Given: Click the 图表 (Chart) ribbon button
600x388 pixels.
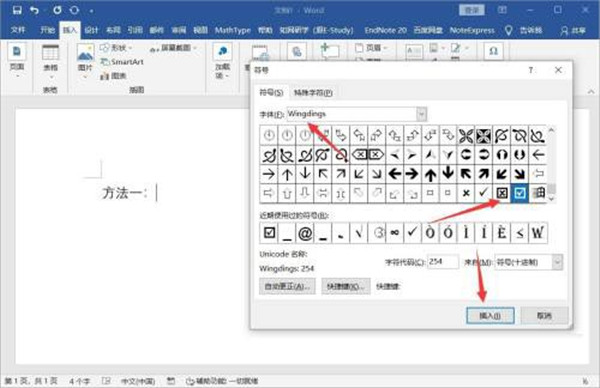Looking at the screenshot, I should [113, 76].
